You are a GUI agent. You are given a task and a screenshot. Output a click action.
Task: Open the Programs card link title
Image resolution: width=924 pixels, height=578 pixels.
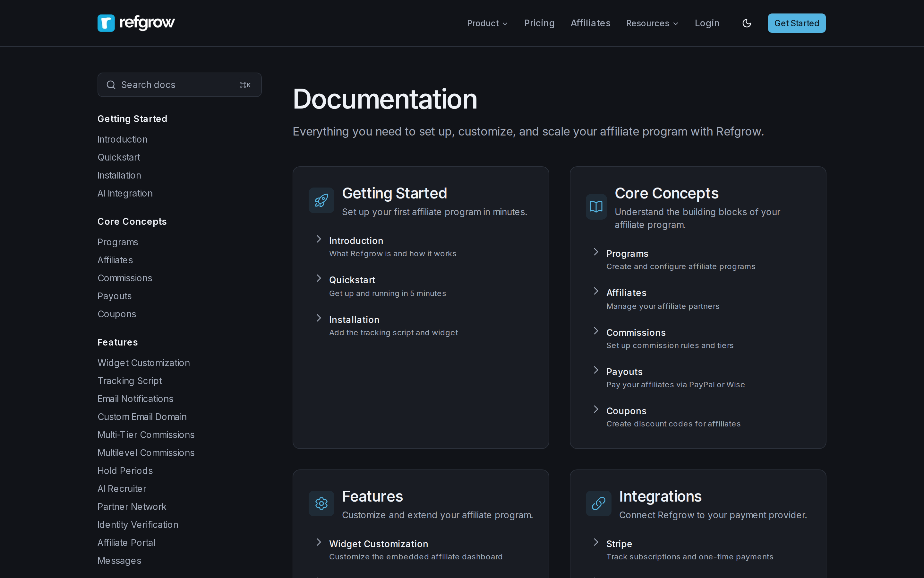(x=627, y=254)
